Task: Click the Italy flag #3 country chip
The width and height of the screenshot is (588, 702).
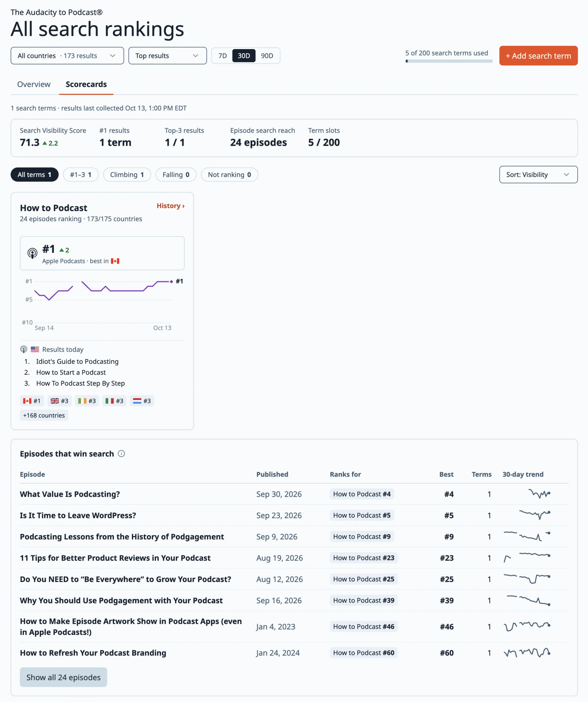Action: coord(114,401)
